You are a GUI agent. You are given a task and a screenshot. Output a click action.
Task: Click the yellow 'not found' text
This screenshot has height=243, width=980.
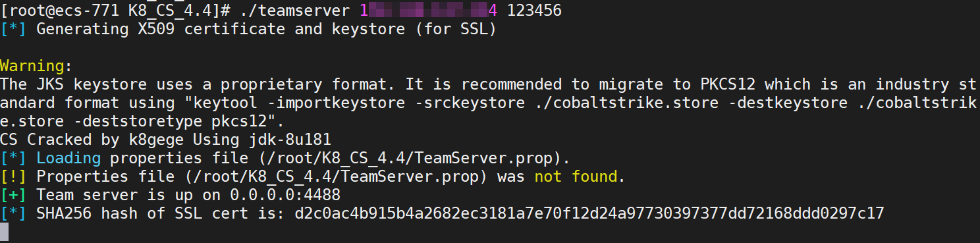(x=576, y=176)
